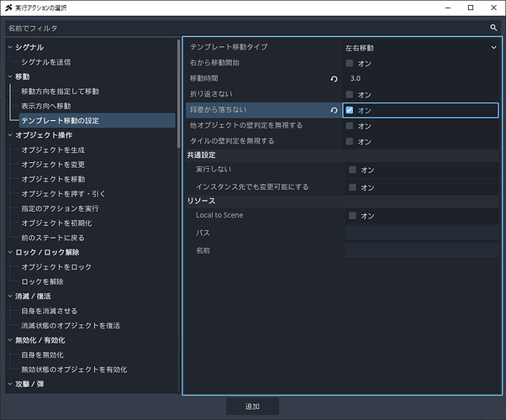This screenshot has width=506, height=420.
Task: Click the パス input field
Action: [422, 233]
